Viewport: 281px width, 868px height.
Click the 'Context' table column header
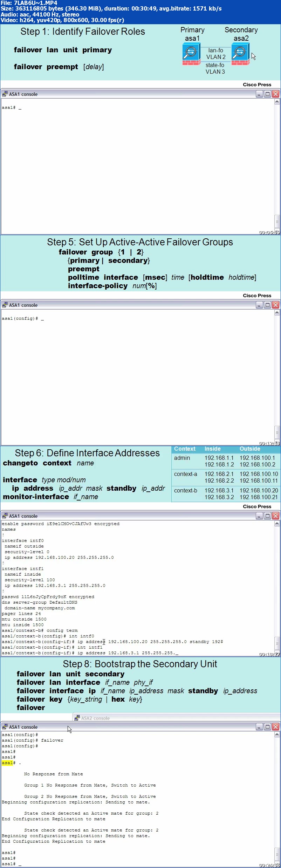(185, 449)
